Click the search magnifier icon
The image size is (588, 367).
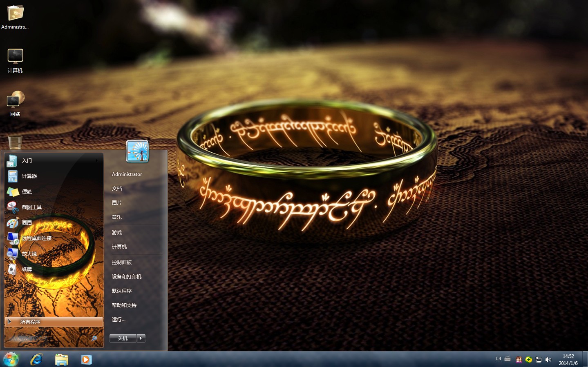point(94,338)
